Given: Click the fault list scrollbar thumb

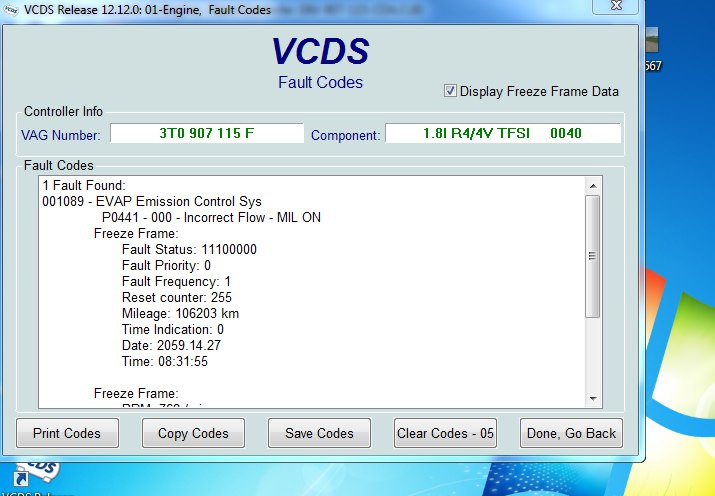Looking at the screenshot, I should pos(592,256).
